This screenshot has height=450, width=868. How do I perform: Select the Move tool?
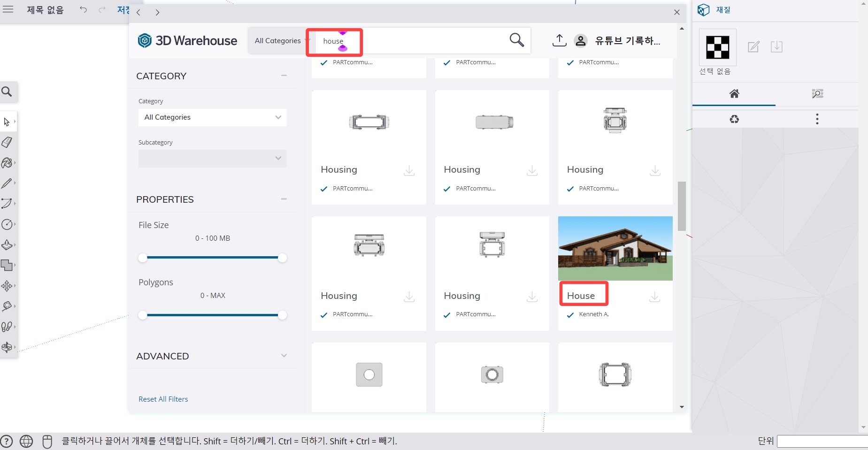coord(7,285)
